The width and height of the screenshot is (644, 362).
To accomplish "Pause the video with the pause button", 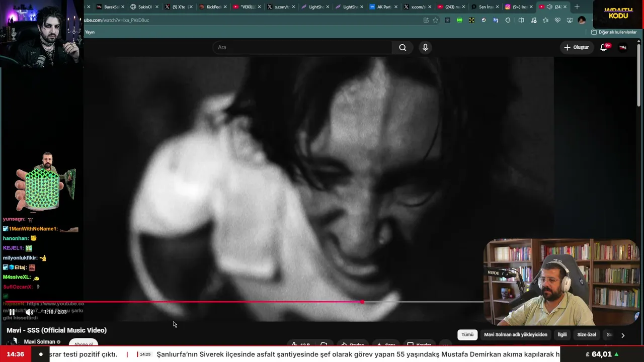I will (x=12, y=312).
